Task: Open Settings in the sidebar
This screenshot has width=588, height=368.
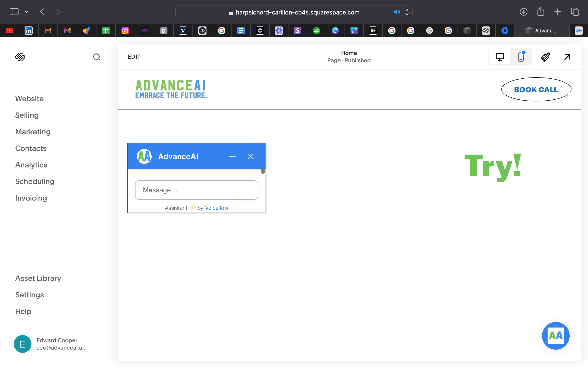Action: 29,295
